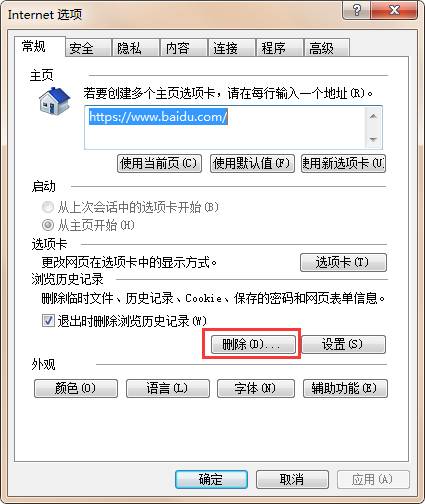Click into the baidu homepage URL field
The image size is (425, 504).
(225, 127)
